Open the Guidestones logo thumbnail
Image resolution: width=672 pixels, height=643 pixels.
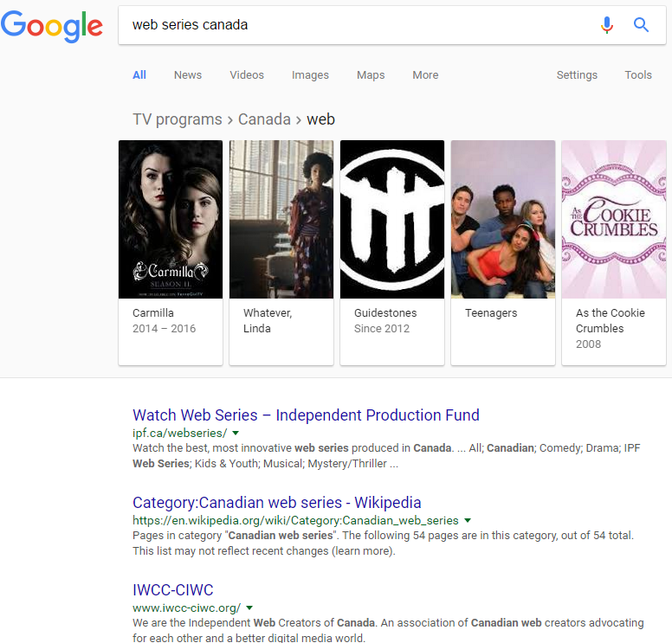coord(392,219)
